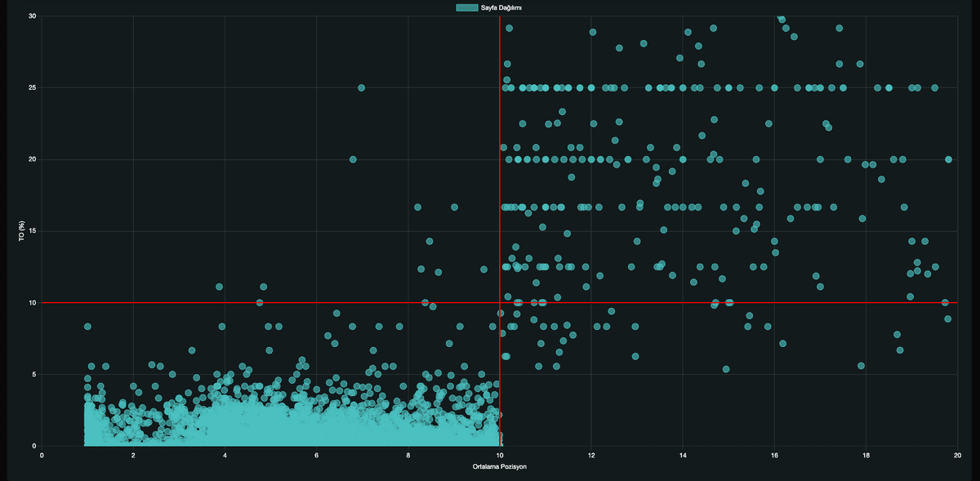Click the point at position 16.2, TO 7.2

[782, 344]
